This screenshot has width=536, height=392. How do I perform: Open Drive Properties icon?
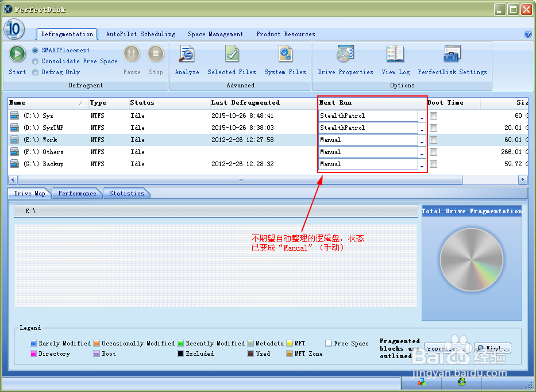[345, 54]
